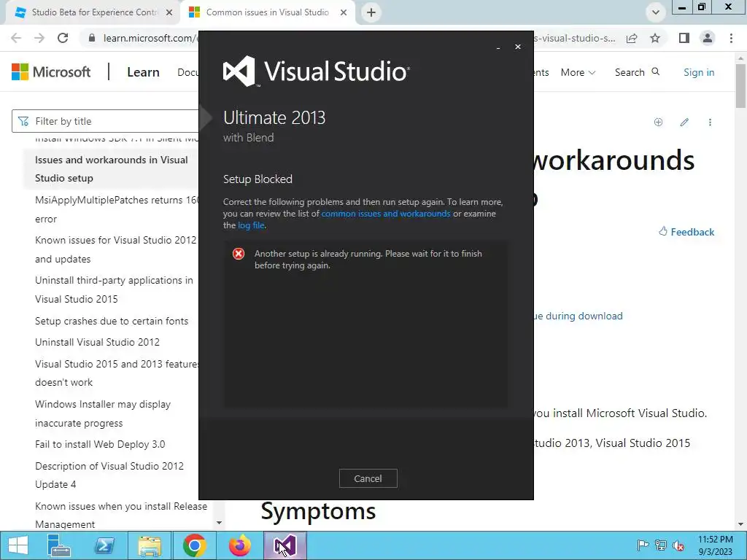Image resolution: width=747 pixels, height=560 pixels.
Task: Open Fail to install Web Deploy 3.0
Action: click(x=100, y=444)
